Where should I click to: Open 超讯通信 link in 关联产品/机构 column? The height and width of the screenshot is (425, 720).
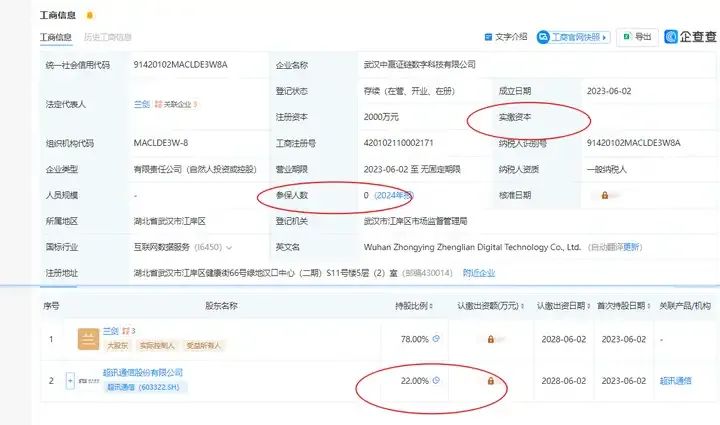[675, 381]
